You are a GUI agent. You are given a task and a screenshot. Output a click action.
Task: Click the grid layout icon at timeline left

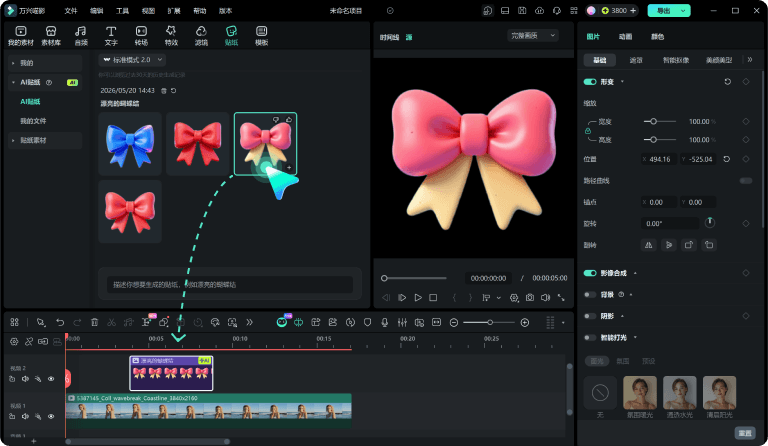coord(14,322)
